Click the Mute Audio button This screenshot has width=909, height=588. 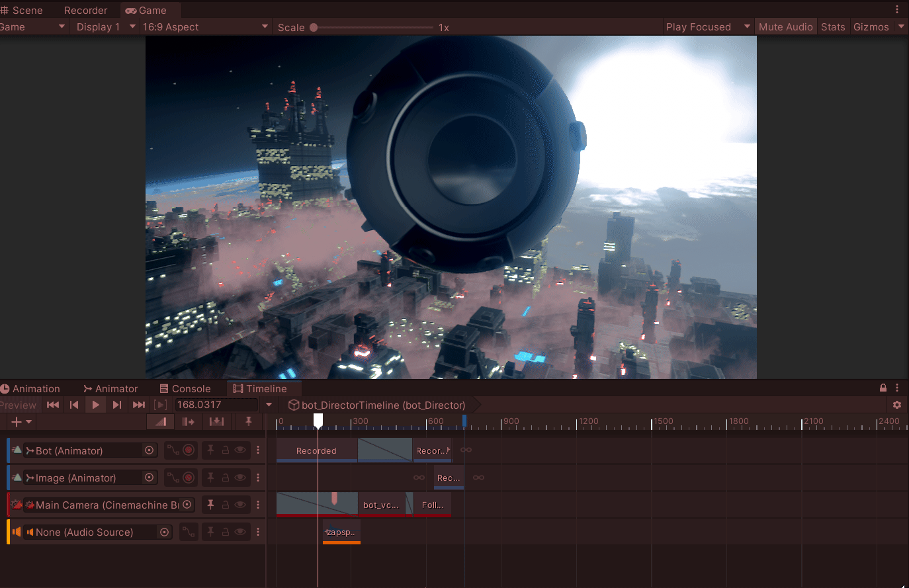tap(785, 27)
